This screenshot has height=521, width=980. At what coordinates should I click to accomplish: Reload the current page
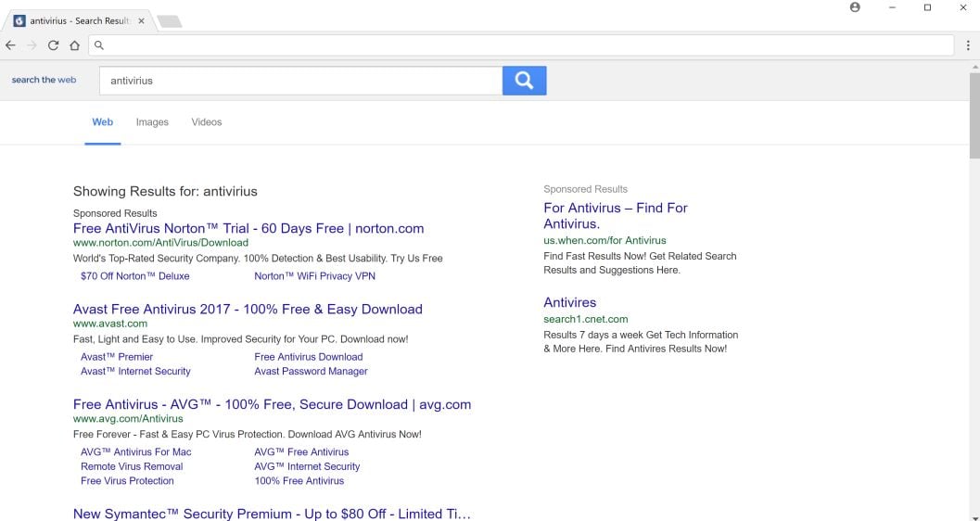tap(54, 44)
